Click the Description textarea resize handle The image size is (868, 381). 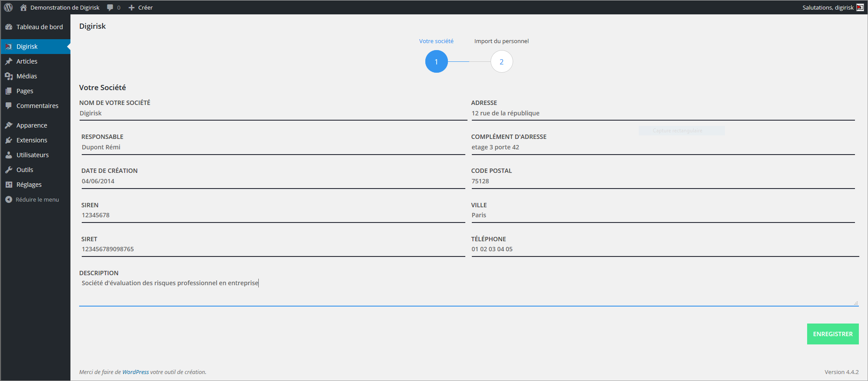pos(856,303)
